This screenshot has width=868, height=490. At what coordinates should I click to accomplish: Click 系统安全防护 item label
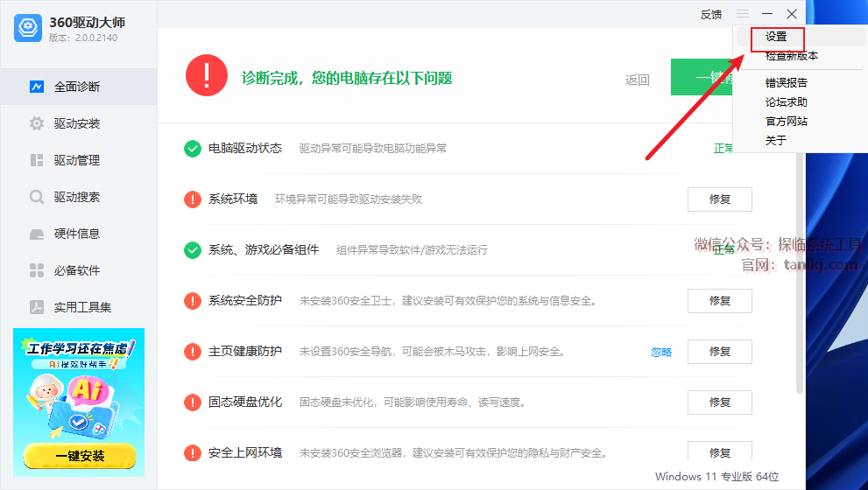[x=245, y=301]
